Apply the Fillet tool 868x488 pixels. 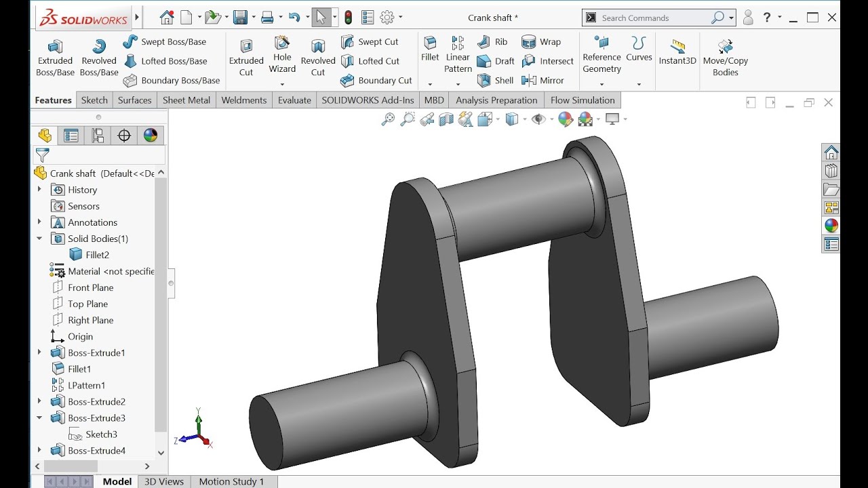(x=430, y=49)
